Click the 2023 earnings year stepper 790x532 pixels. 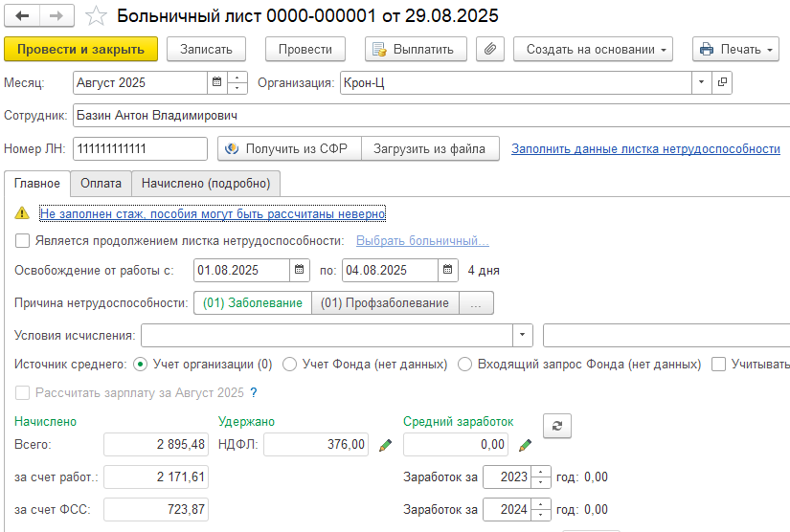(541, 477)
